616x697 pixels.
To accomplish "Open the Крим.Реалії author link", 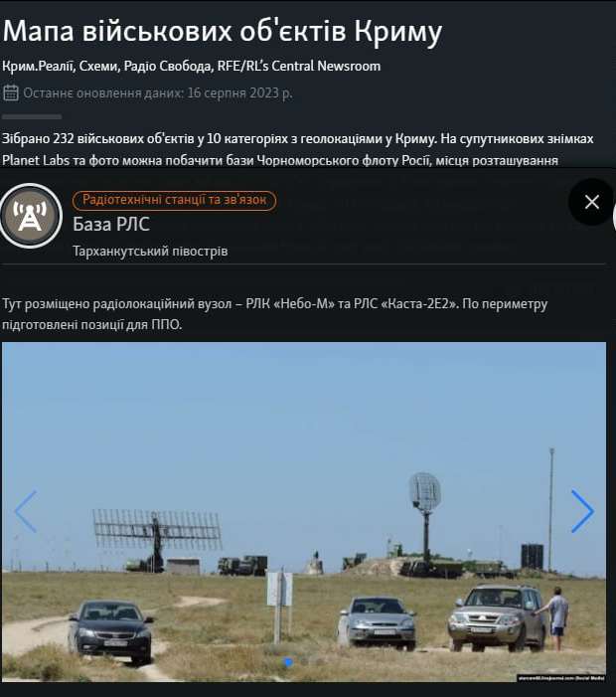I will click(38, 67).
